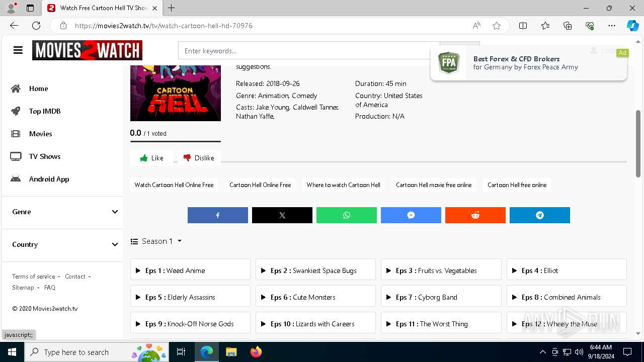The width and height of the screenshot is (644, 362).
Task: Toggle the browser read aloud icon
Action: (476, 26)
